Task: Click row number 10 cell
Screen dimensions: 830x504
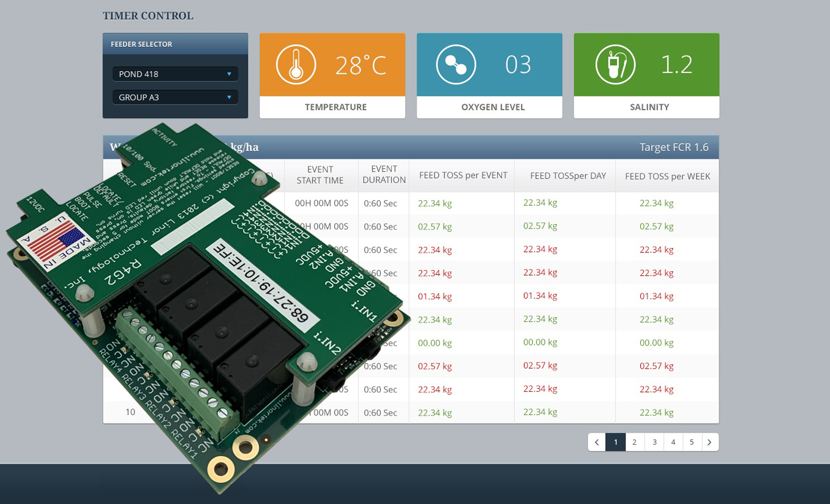Action: (130, 412)
